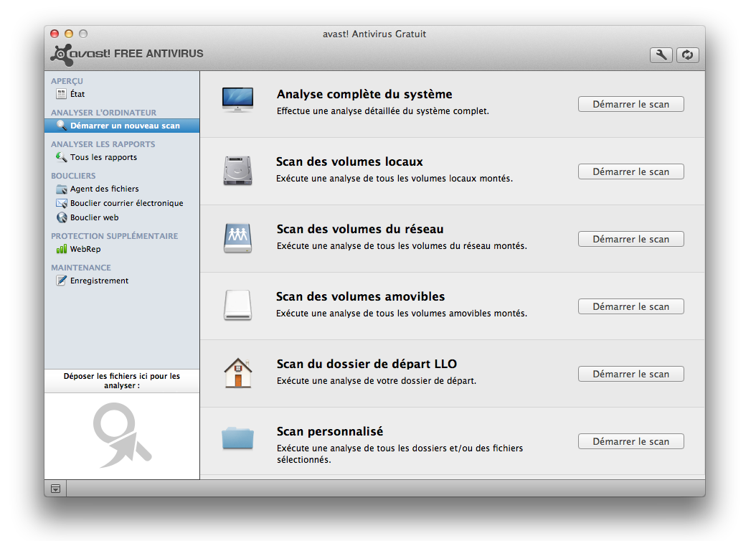
Task: Click the description 'Exécute une analyse de votre dossier de départ'
Action: tap(377, 381)
